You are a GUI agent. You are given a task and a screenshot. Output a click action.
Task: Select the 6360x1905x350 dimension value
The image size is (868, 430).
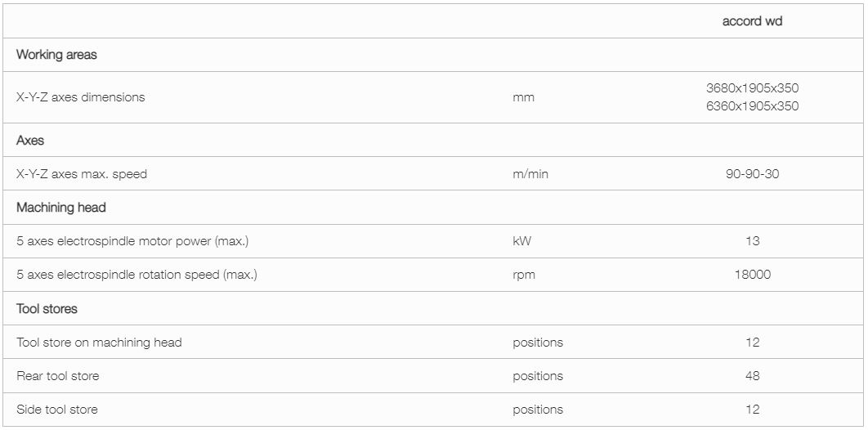[x=752, y=106]
